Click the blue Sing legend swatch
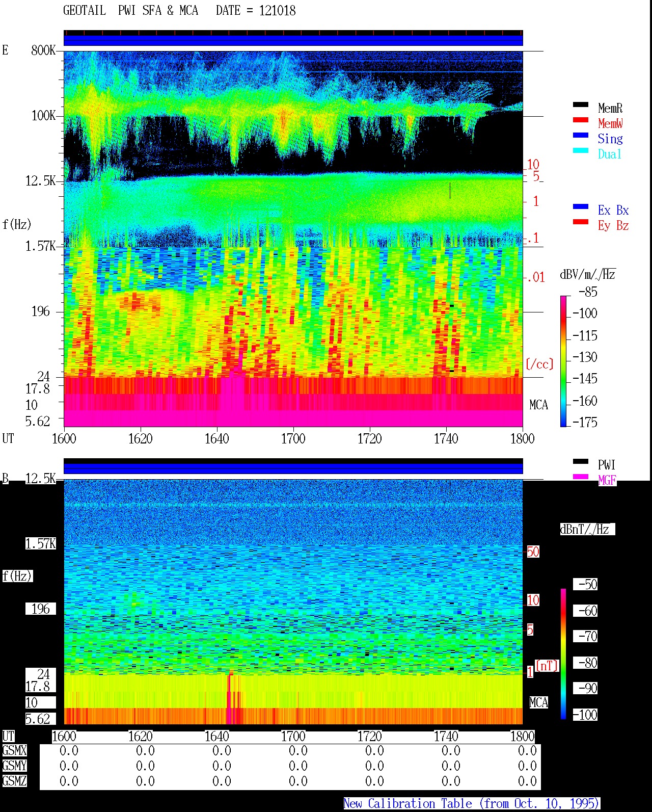Screen dimensions: 652x812 tap(581, 135)
